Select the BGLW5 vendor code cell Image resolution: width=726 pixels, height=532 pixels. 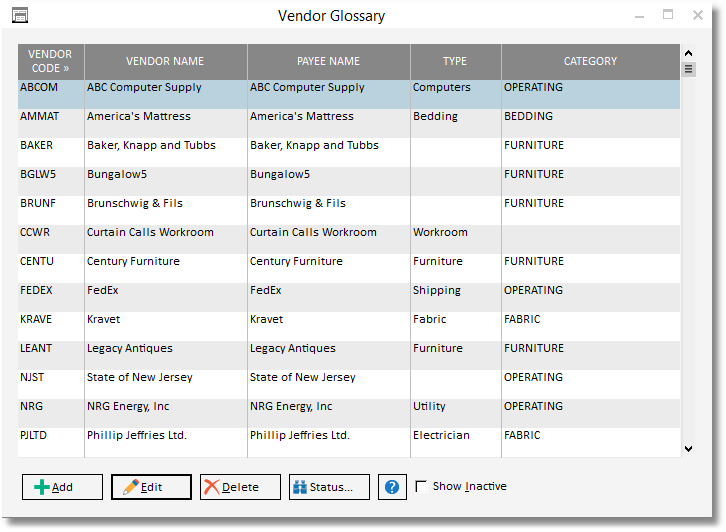coord(51,181)
